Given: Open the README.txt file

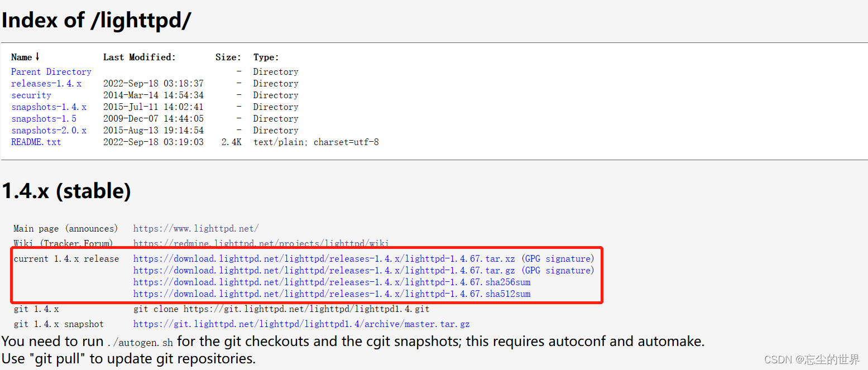Looking at the screenshot, I should click(36, 142).
